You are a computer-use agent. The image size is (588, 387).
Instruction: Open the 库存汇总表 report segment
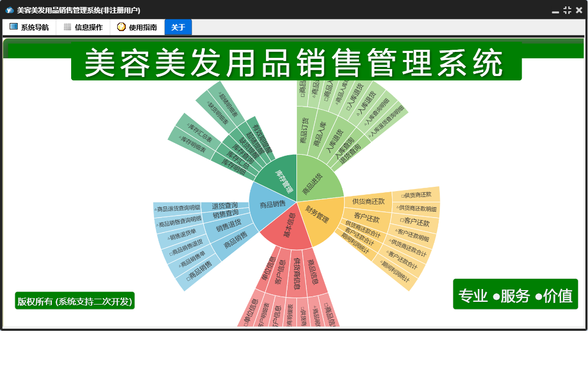(x=200, y=133)
